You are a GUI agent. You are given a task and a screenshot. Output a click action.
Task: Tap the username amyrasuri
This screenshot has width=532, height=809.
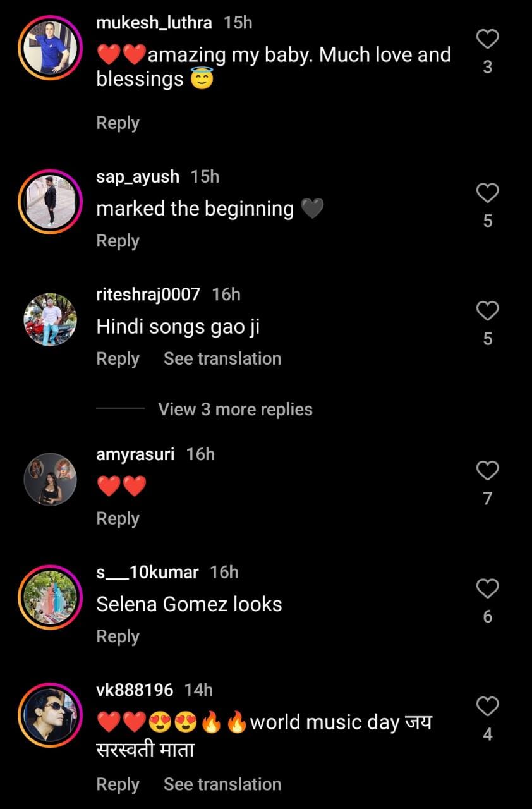click(135, 454)
